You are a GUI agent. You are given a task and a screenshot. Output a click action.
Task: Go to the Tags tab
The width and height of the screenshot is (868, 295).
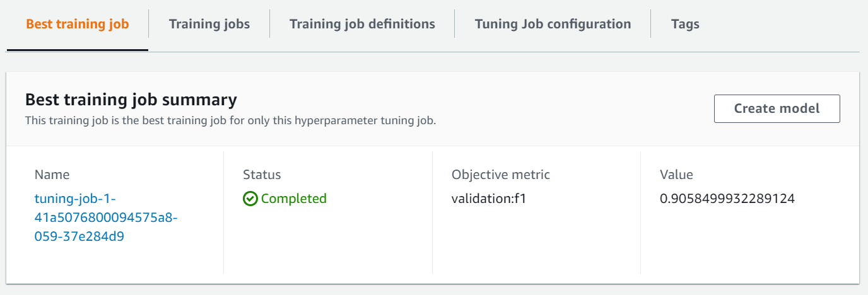(685, 25)
